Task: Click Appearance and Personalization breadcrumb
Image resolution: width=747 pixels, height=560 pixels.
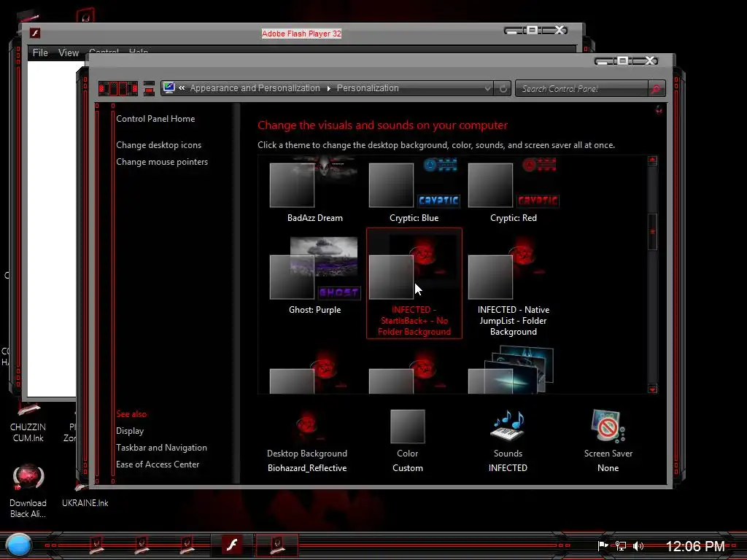Action: pos(255,88)
